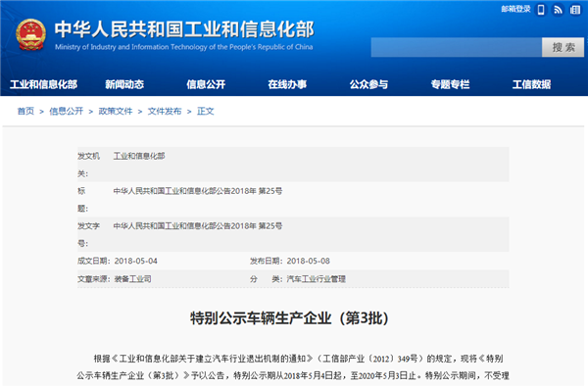
Task: Open the 新闻动态 nav menu item
Action: pyautogui.click(x=124, y=84)
